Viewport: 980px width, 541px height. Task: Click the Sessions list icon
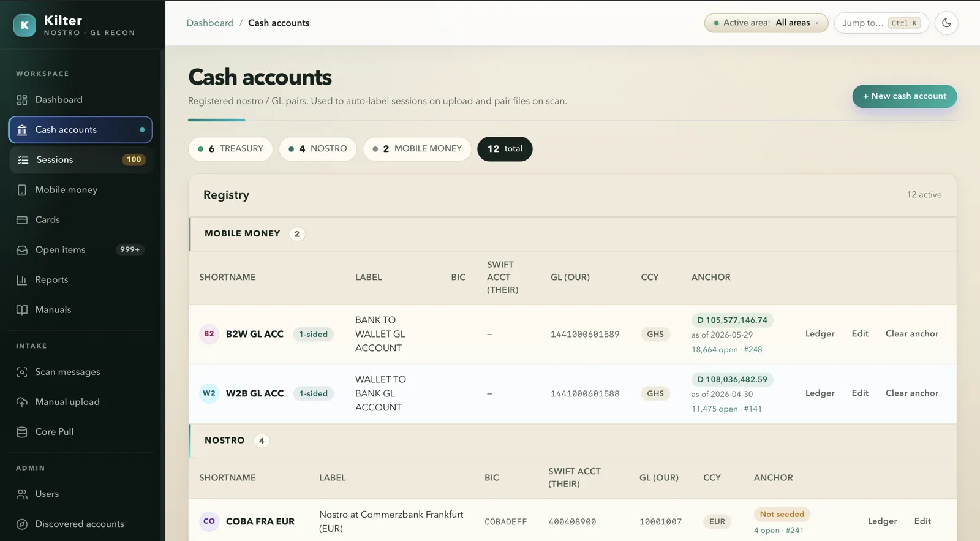pos(23,160)
